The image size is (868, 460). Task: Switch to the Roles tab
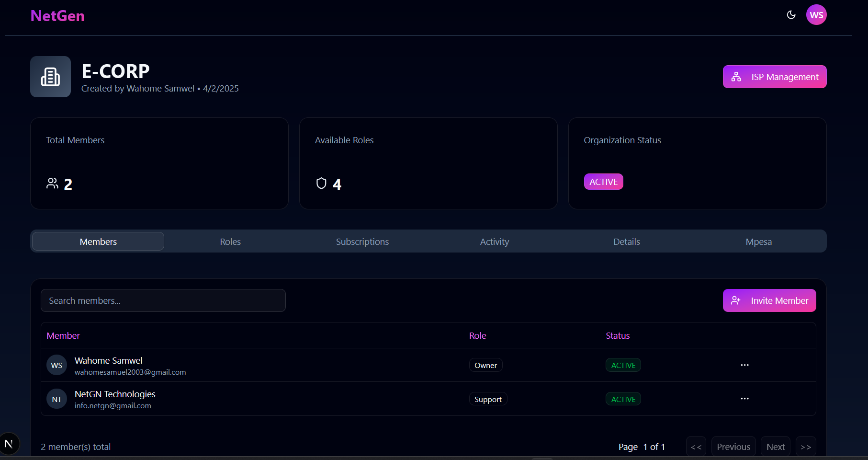pyautogui.click(x=230, y=241)
